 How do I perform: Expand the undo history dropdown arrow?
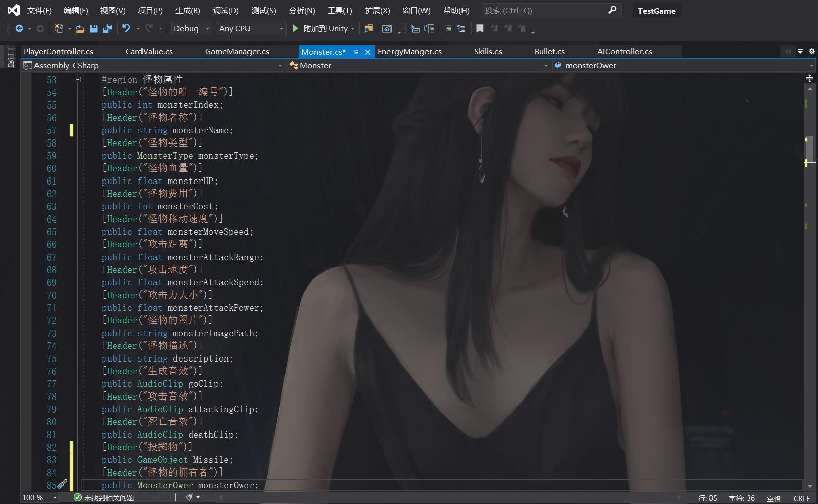[137, 29]
